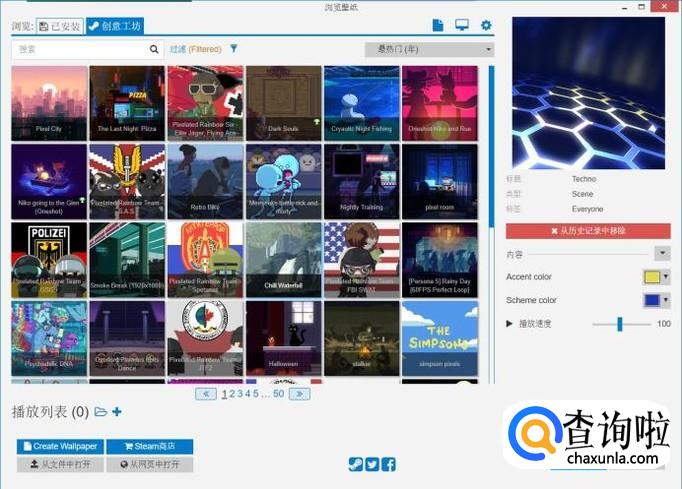Select the Pixel City wallpaper
The width and height of the screenshot is (682, 489).
click(49, 103)
